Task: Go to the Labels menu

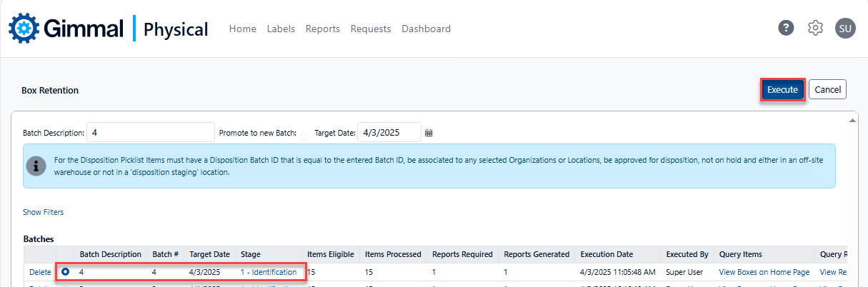Action: point(281,29)
